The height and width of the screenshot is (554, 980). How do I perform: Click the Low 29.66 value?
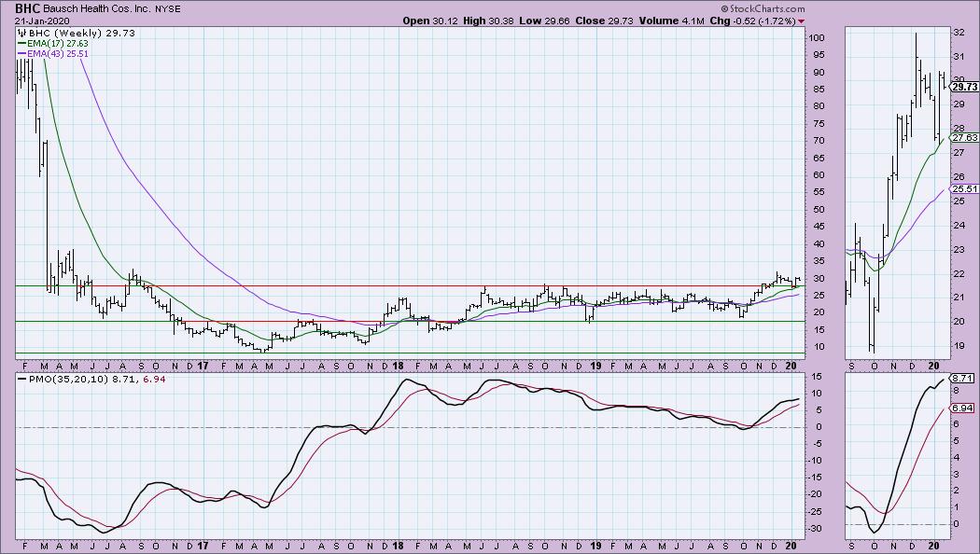(x=544, y=21)
